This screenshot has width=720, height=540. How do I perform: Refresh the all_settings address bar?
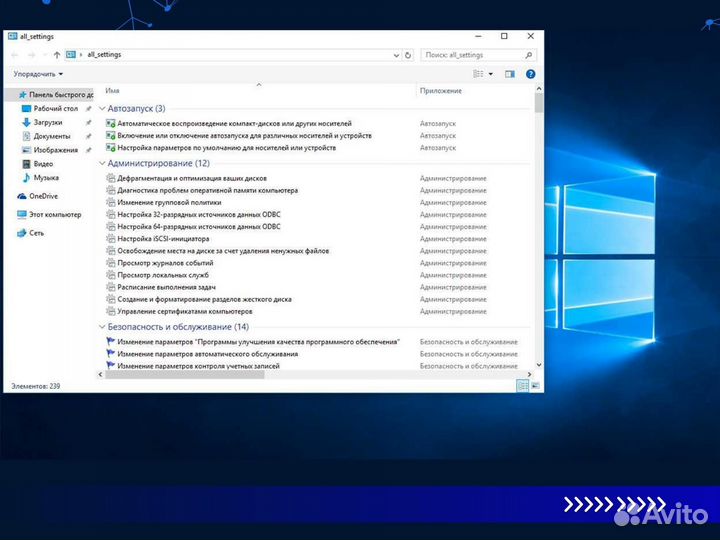click(408, 55)
